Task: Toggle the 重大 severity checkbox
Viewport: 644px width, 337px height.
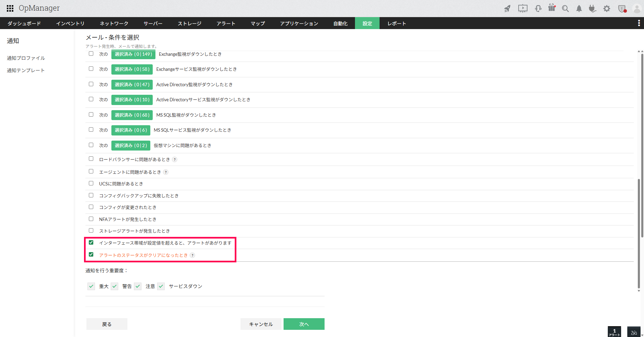Action: (91, 286)
